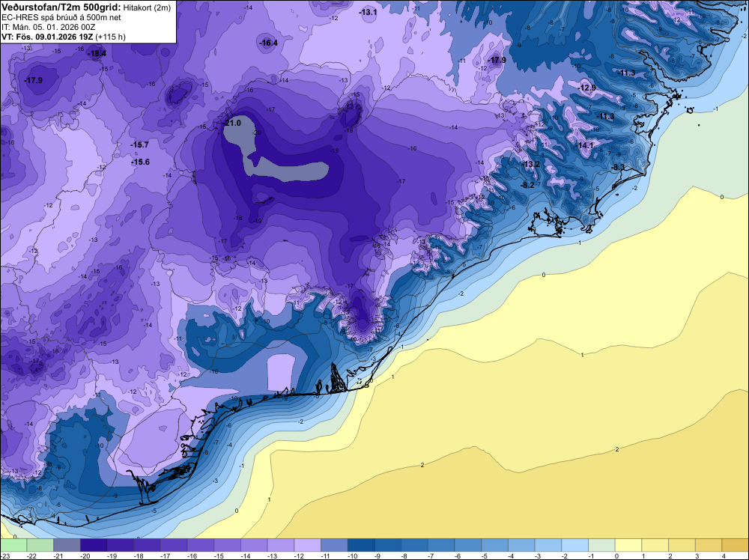Image resolution: width=749 pixels, height=560 pixels.
Task: Pick the darkest purple legend swatch at -20
Action: coord(94,544)
